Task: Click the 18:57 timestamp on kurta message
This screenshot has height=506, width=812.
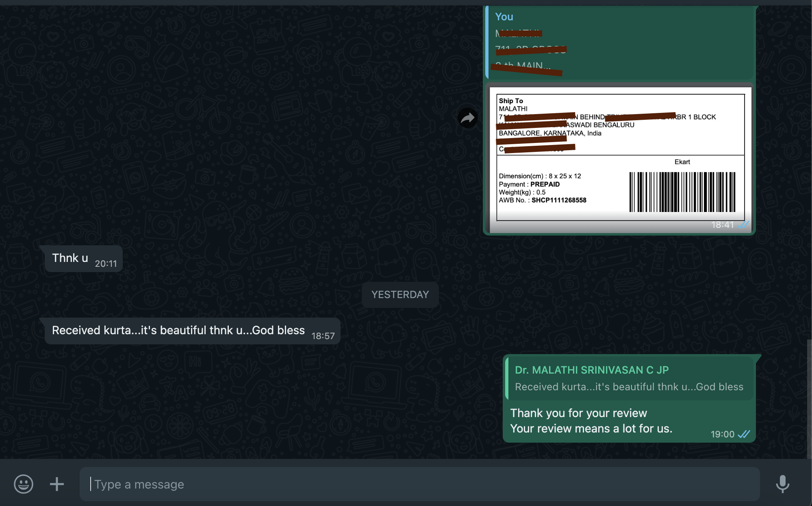Action: pyautogui.click(x=323, y=336)
